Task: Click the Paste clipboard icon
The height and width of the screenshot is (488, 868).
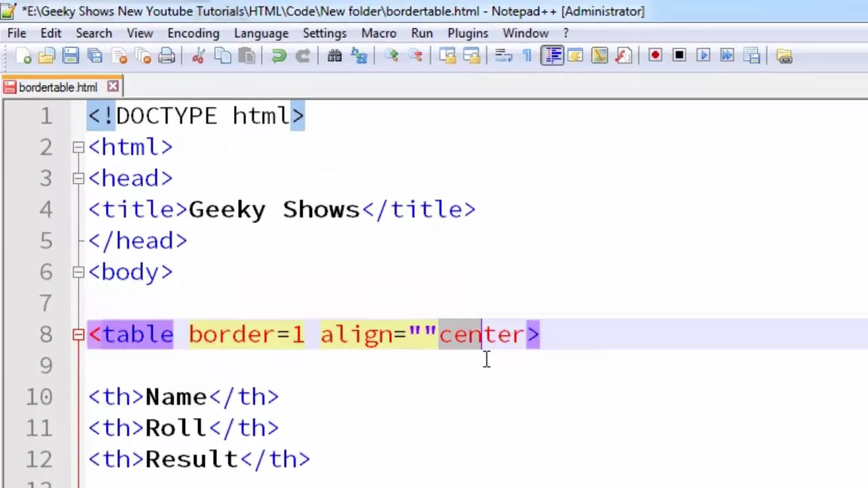Action: (246, 56)
